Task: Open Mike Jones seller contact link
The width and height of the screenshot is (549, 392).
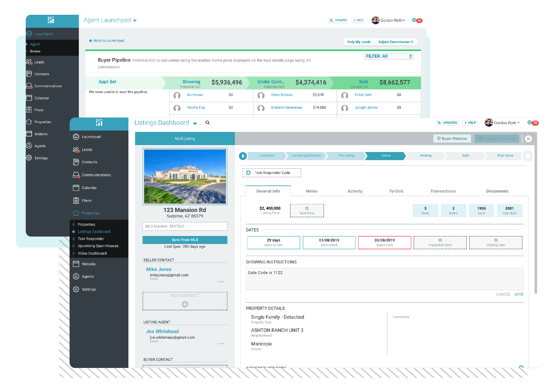Action: (x=159, y=269)
